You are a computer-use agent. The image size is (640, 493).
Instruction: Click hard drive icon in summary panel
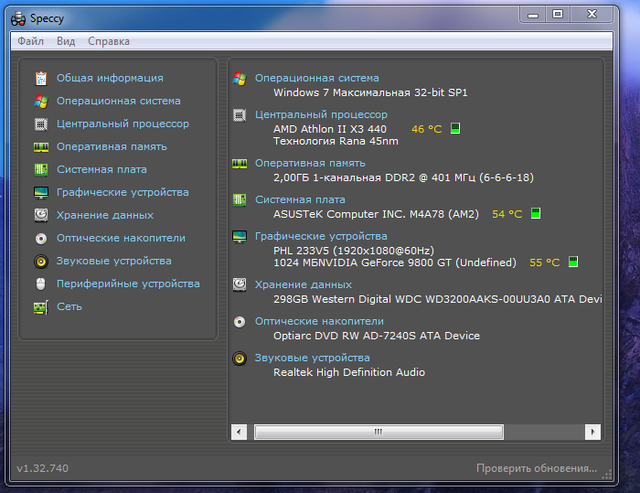point(240,284)
